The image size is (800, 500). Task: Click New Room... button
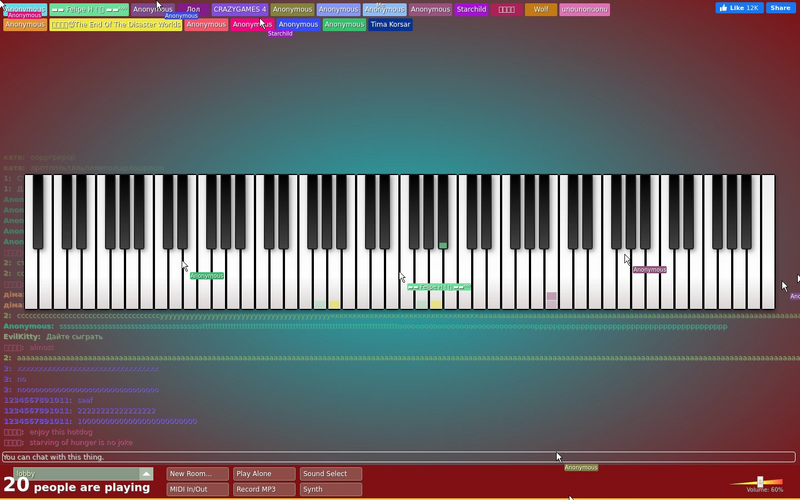tap(197, 474)
